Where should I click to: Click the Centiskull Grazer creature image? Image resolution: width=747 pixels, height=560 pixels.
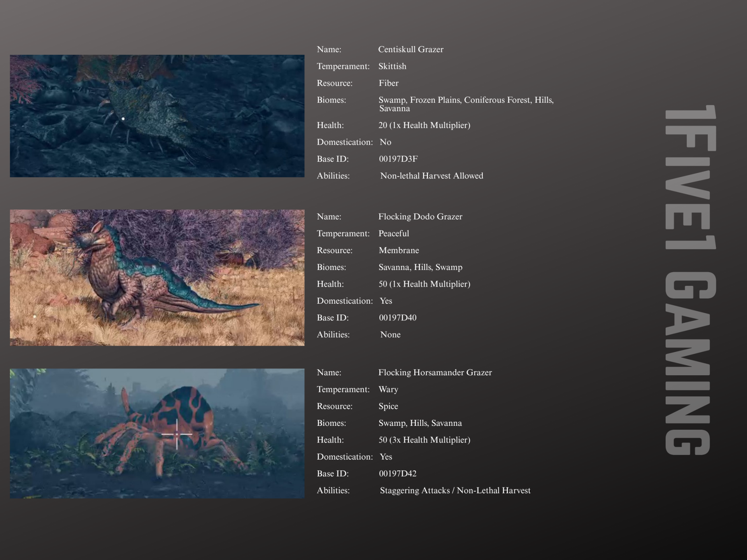(x=157, y=116)
